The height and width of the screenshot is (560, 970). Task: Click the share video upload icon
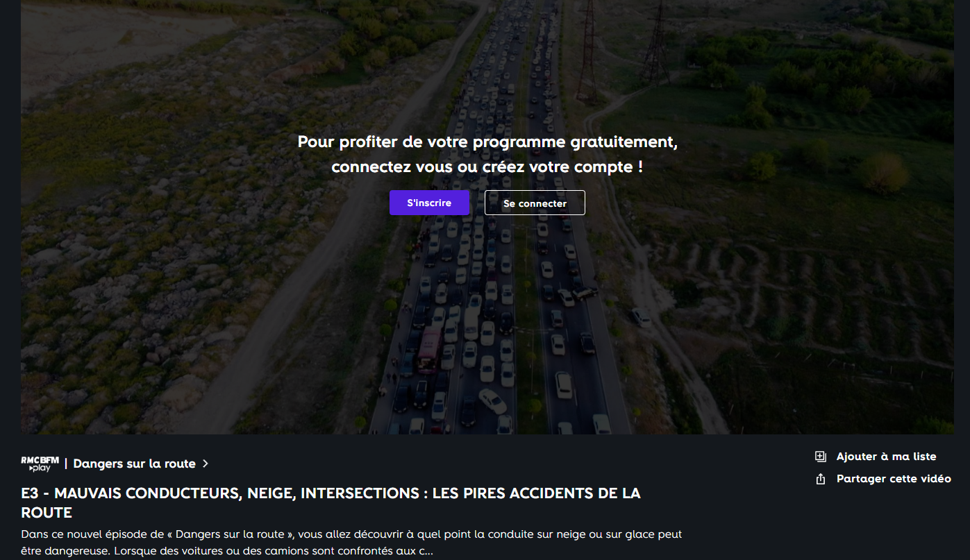tap(821, 479)
